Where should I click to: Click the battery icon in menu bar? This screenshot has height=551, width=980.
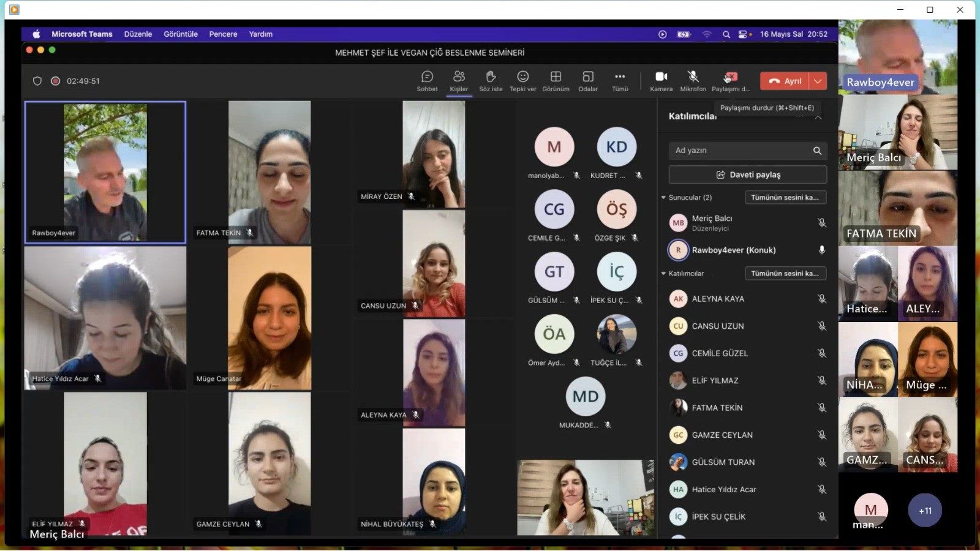pos(684,34)
